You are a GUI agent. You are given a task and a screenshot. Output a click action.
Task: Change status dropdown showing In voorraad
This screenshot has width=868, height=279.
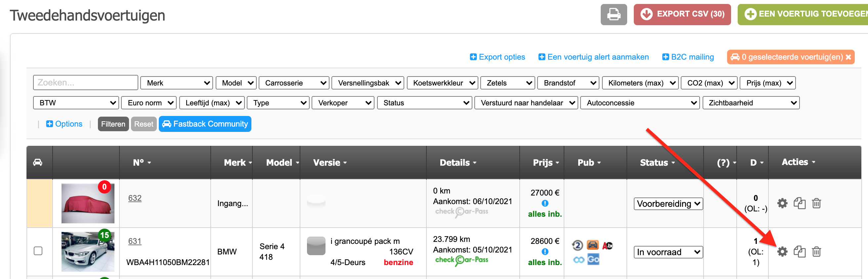pyautogui.click(x=668, y=252)
